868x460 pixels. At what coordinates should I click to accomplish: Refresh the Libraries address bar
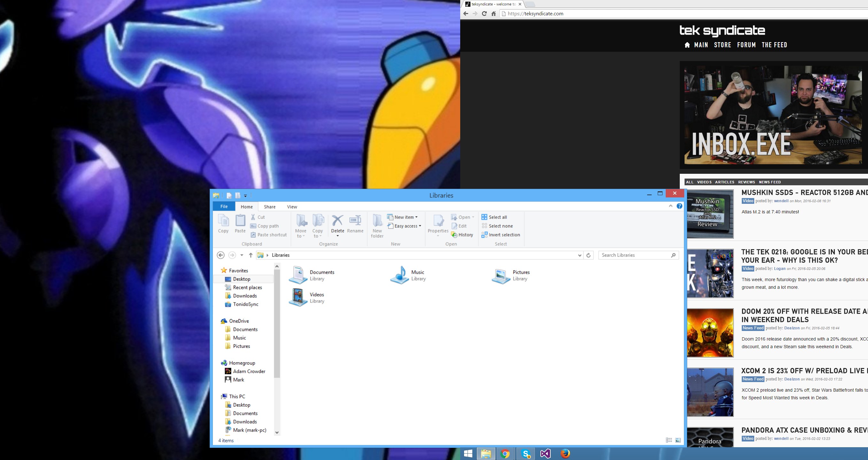pyautogui.click(x=588, y=255)
